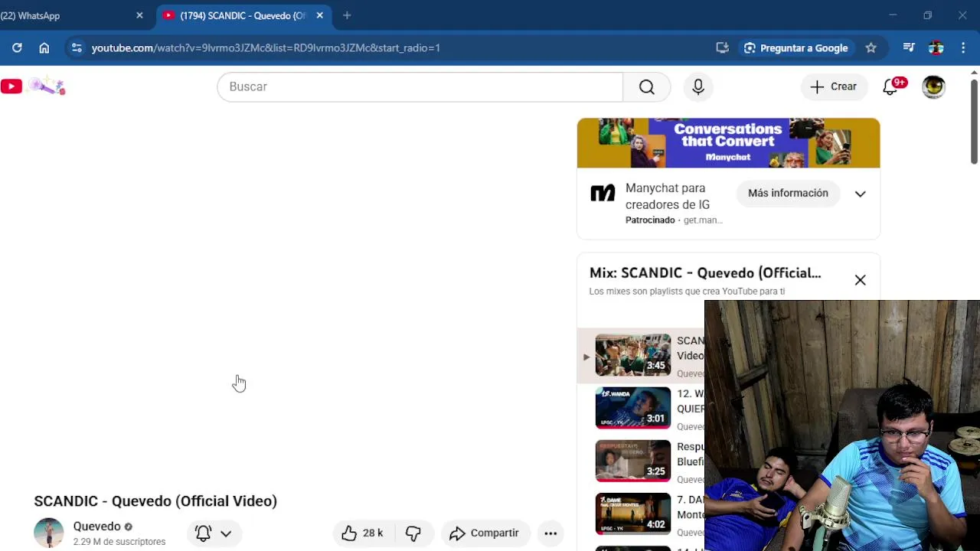This screenshot has width=980, height=551.
Task: Close the SCANDIC YouTube tab
Action: point(319,15)
